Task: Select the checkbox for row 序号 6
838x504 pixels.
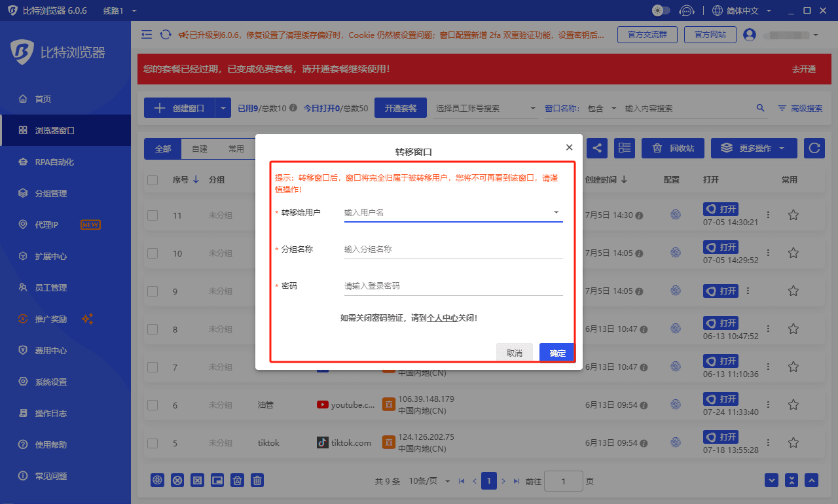Action: 152,405
